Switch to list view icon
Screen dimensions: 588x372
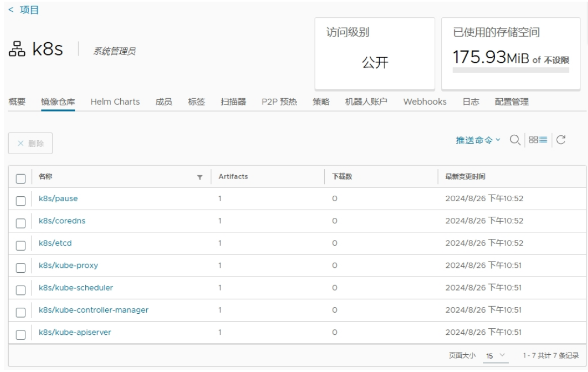[543, 140]
